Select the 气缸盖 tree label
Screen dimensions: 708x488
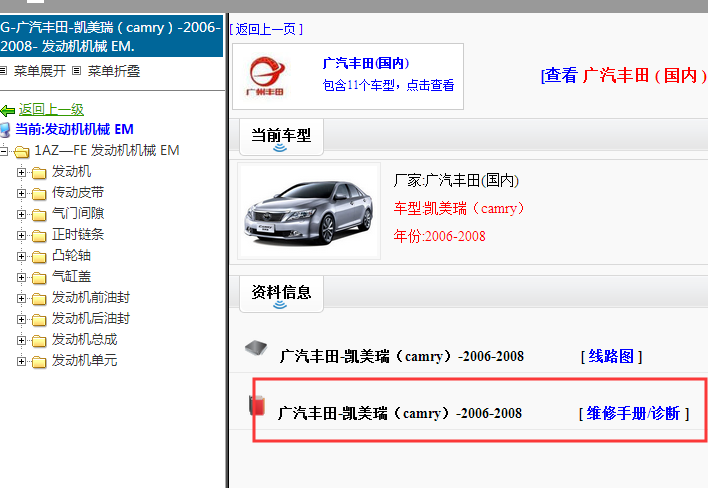coord(71,276)
